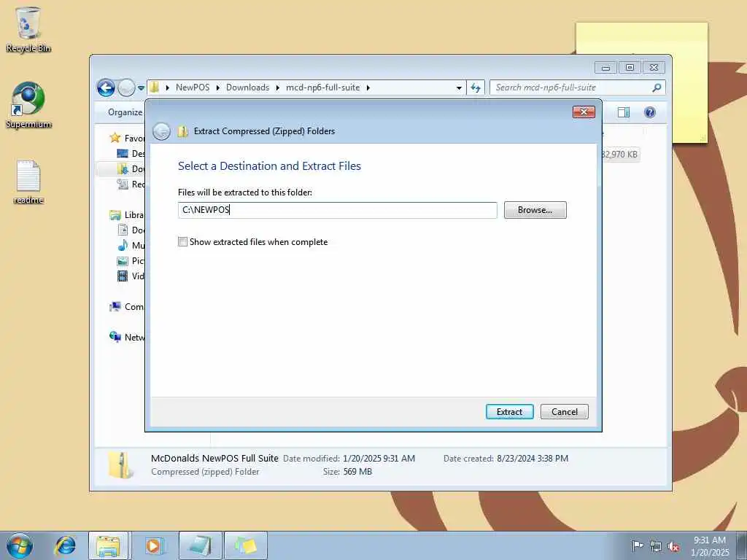Click the 1/20/2025 9:31 AM date modified value

tap(379, 459)
